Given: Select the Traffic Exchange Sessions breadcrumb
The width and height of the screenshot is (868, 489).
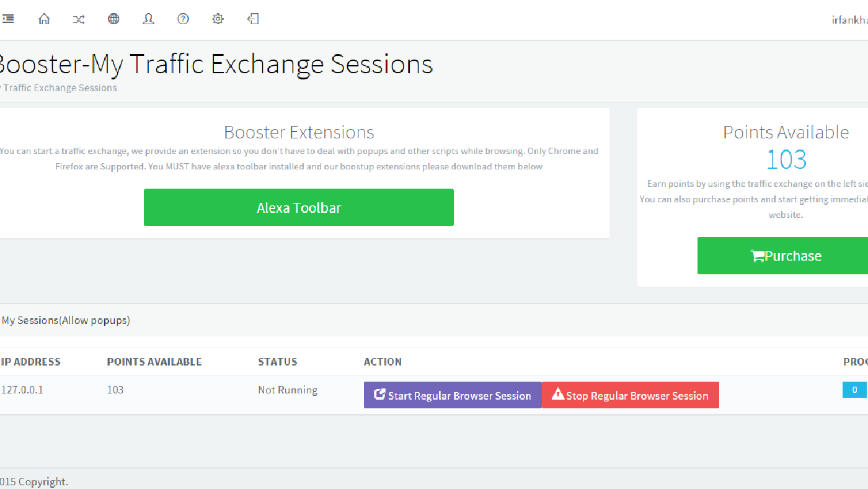Looking at the screenshot, I should (x=60, y=88).
